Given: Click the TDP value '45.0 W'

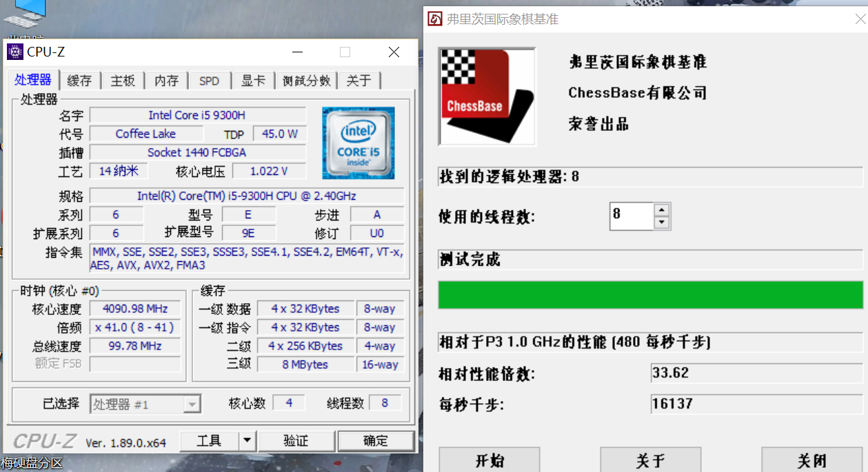Looking at the screenshot, I should pyautogui.click(x=279, y=134).
